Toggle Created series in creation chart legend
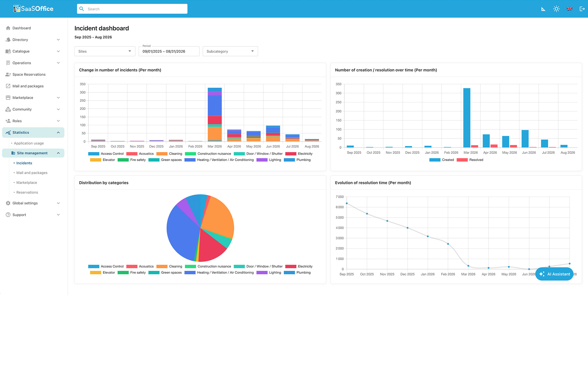The height and width of the screenshot is (383, 588). point(442,160)
